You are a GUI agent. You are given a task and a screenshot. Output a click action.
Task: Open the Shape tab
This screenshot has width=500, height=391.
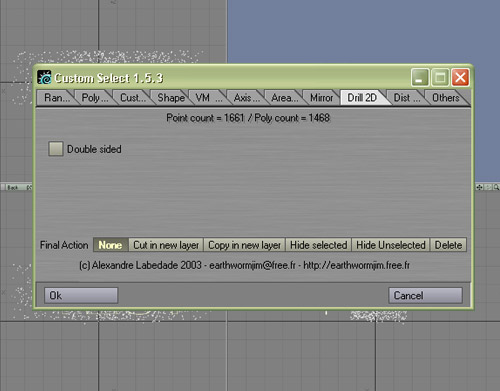(171, 98)
